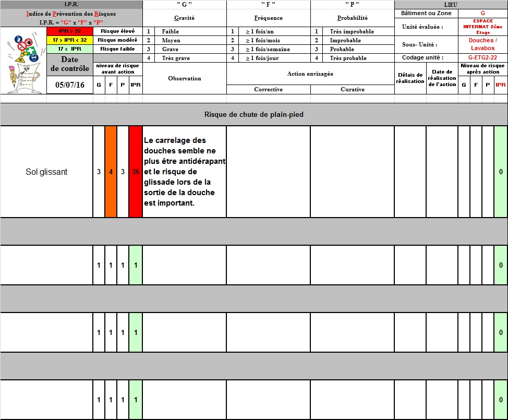The width and height of the screenshot is (508, 420).
Task: Click the 'Corrective' column header
Action: [268, 89]
